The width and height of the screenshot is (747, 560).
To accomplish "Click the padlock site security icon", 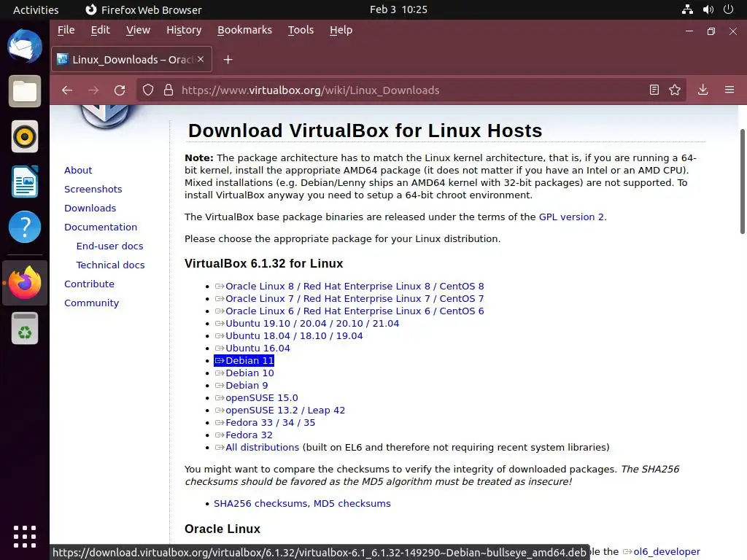I will (x=169, y=90).
